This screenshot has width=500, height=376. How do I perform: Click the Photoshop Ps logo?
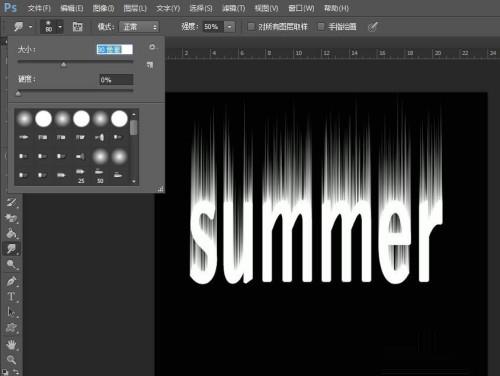[10, 7]
